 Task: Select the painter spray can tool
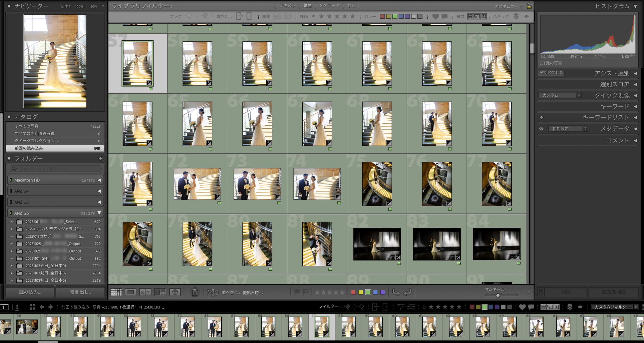click(x=195, y=292)
